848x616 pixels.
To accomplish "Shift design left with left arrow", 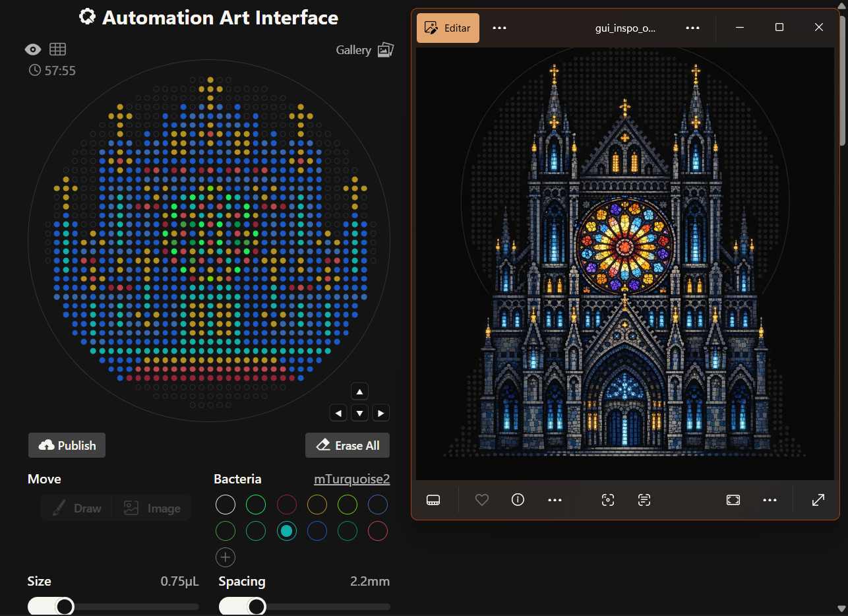I will coord(338,414).
